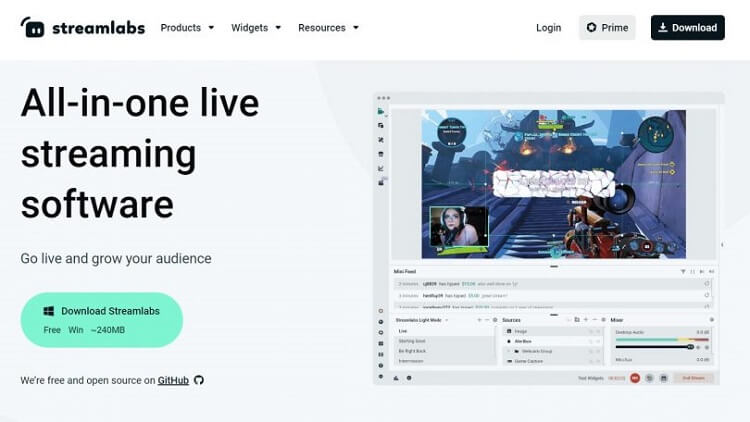Toggle visibility of the Image source
The image size is (750, 422).
pyautogui.click(x=598, y=331)
